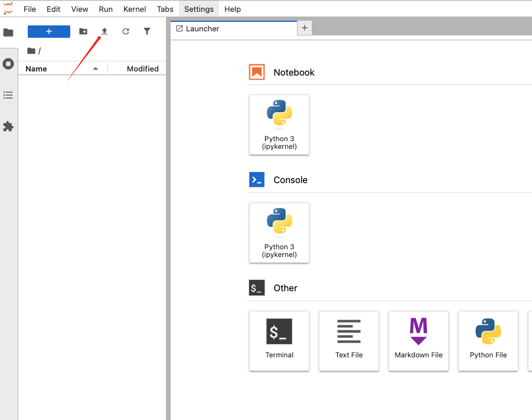Image resolution: width=532 pixels, height=420 pixels.
Task: Sort files by Modified column header
Action: click(142, 69)
